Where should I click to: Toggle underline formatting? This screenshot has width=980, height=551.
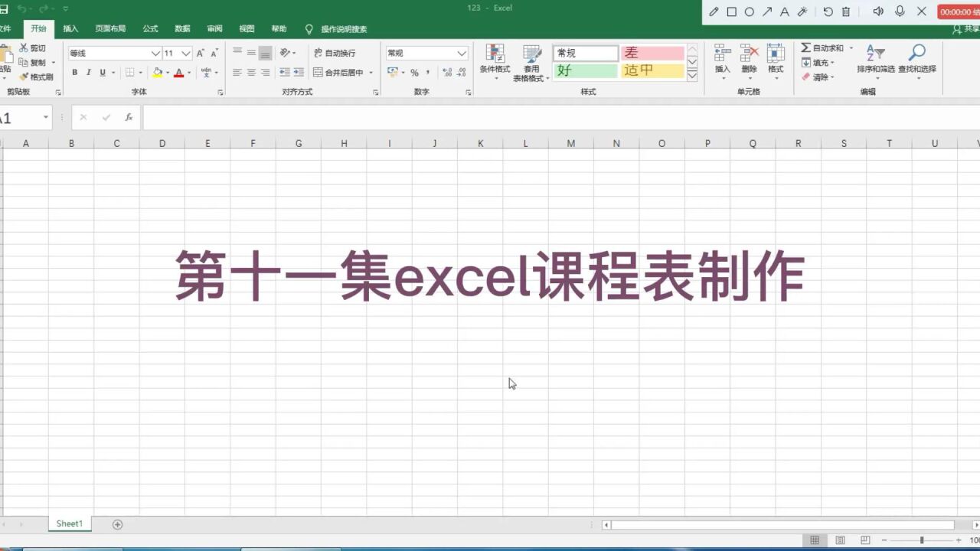[102, 73]
